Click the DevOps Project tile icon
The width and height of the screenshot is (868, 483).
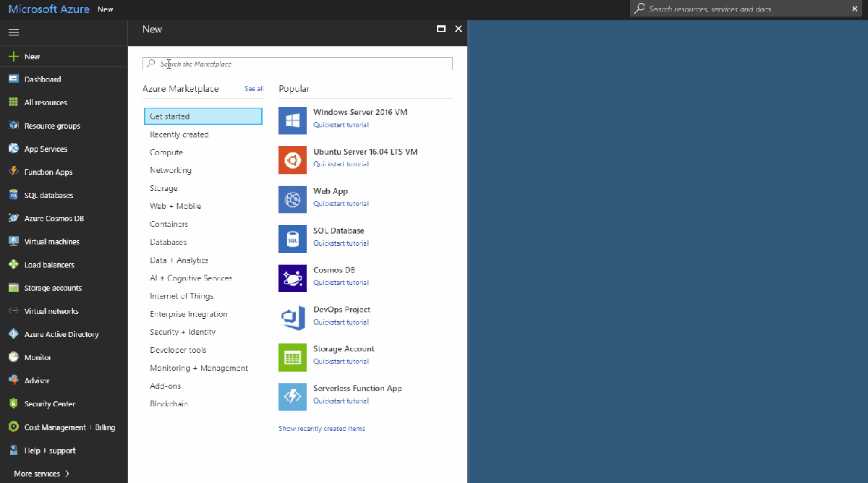click(x=292, y=317)
